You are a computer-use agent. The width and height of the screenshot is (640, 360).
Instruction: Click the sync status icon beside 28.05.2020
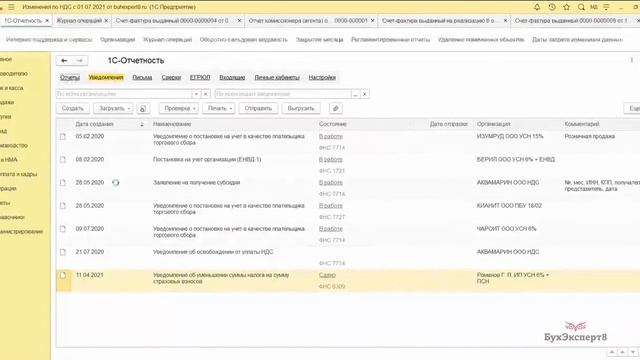tap(116, 182)
